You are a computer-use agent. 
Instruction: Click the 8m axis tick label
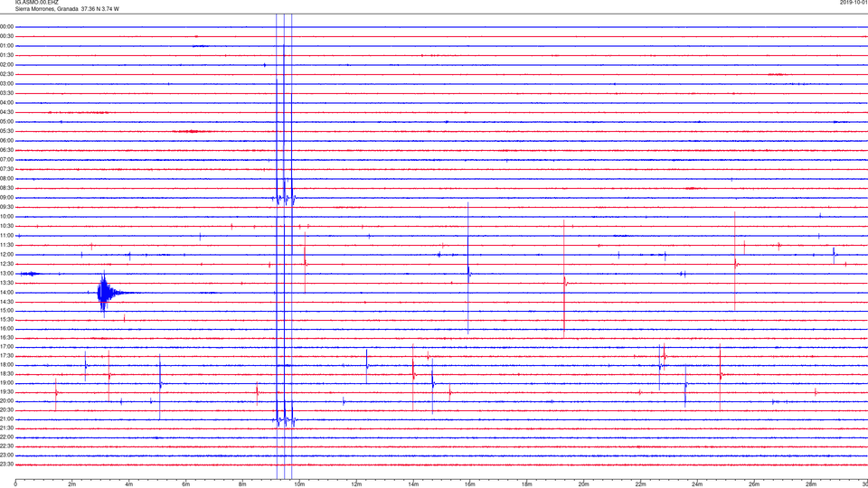coord(242,484)
